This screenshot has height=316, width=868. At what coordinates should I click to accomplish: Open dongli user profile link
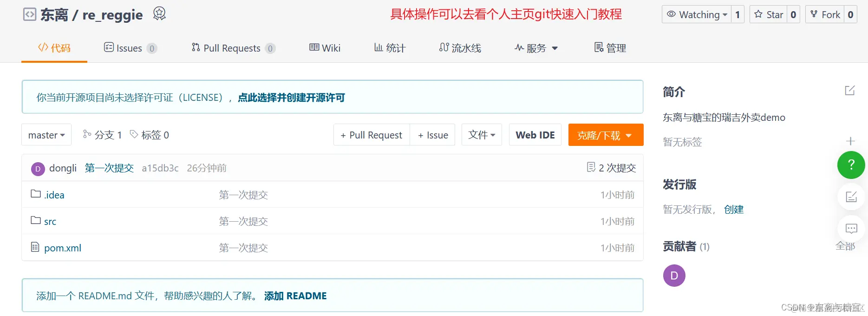click(x=63, y=168)
